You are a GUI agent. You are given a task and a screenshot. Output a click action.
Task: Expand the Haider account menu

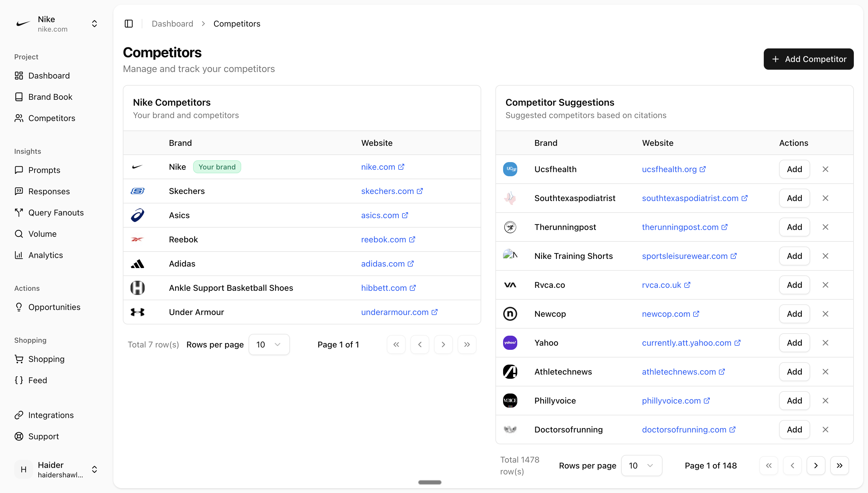[x=95, y=470]
